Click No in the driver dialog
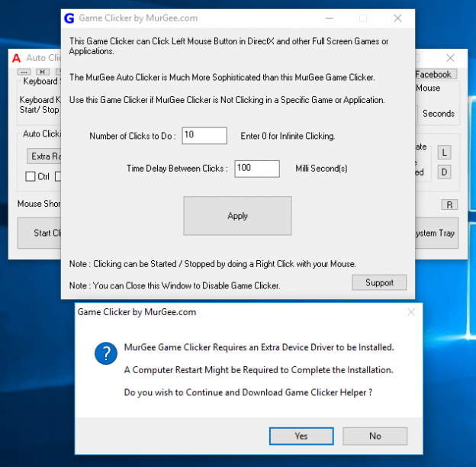Image resolution: width=476 pixels, height=467 pixels. pos(375,436)
